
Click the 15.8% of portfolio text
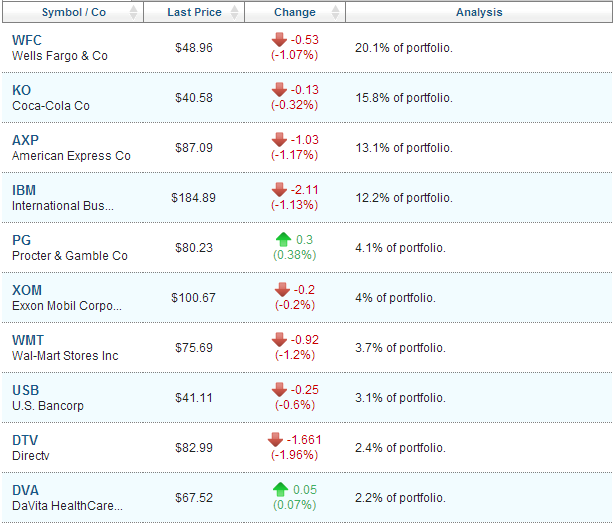[404, 98]
